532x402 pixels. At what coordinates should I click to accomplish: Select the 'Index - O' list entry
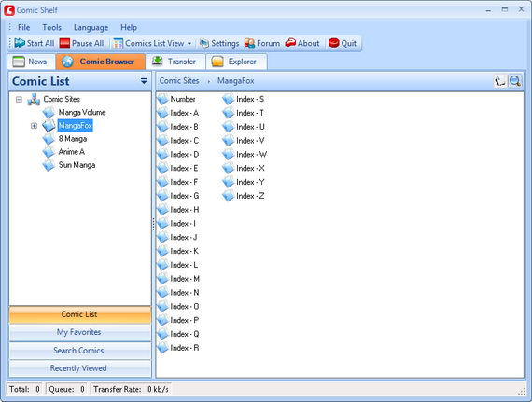(179, 307)
